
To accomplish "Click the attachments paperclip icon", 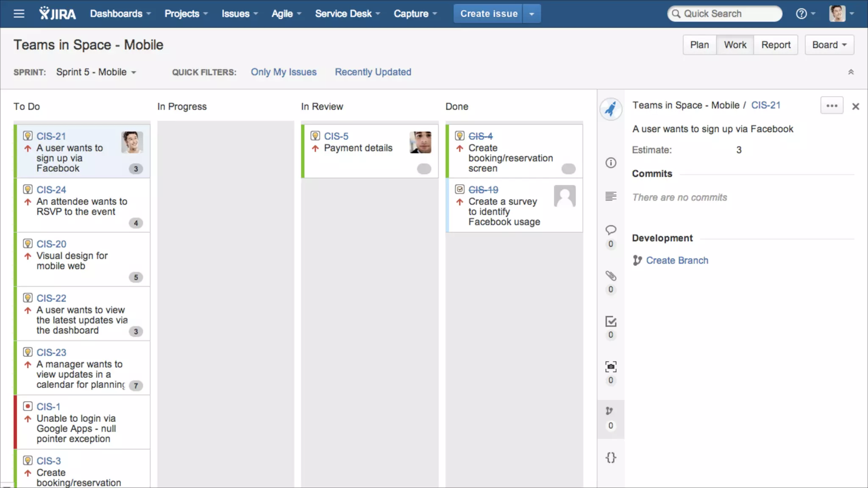I will (611, 276).
